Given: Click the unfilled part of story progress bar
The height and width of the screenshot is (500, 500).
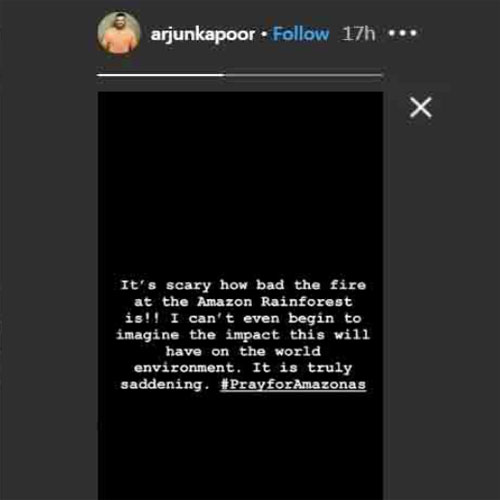Looking at the screenshot, I should click(x=304, y=75).
